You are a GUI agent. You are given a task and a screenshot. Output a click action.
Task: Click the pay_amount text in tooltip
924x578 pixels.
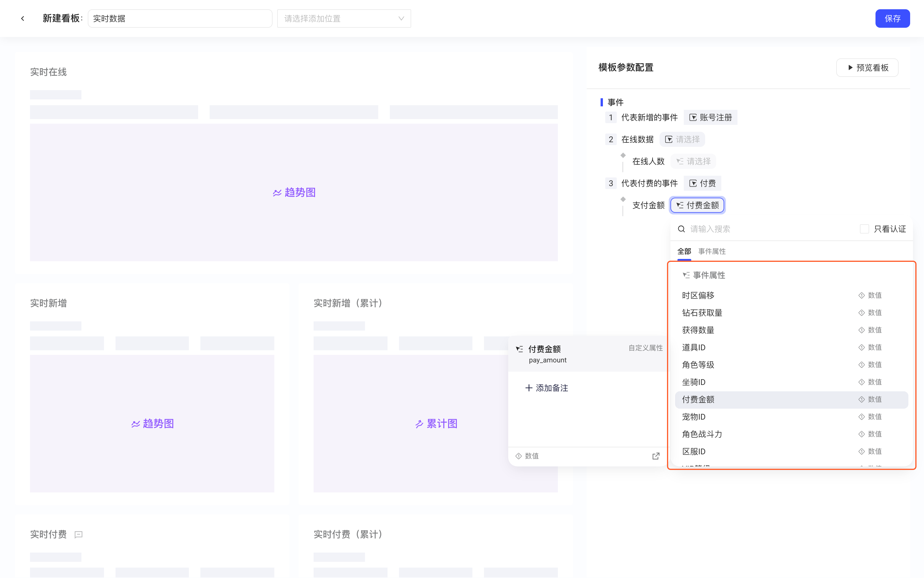(x=547, y=360)
